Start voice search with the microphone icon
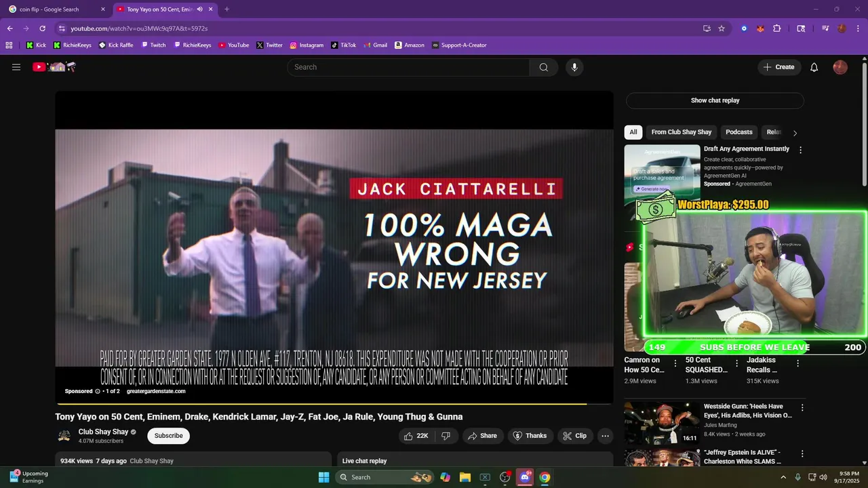Viewport: 868px width, 488px height. point(574,67)
